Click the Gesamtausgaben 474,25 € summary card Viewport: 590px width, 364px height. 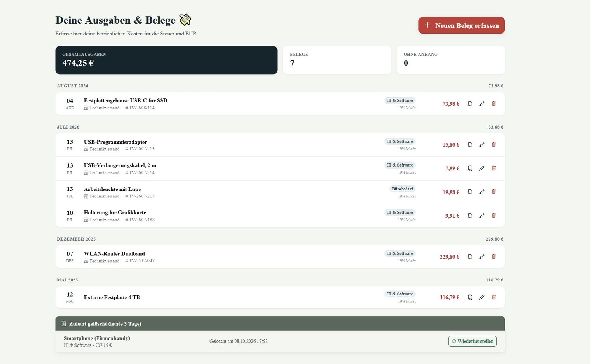coord(166,60)
